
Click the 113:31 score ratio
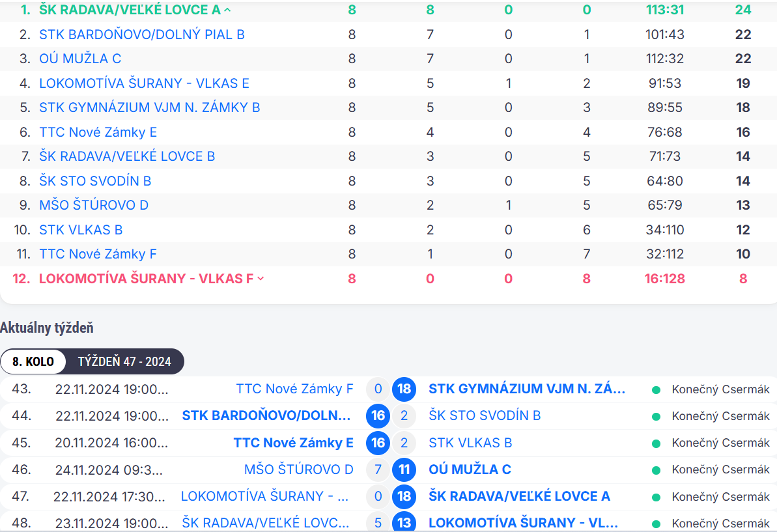pos(665,10)
